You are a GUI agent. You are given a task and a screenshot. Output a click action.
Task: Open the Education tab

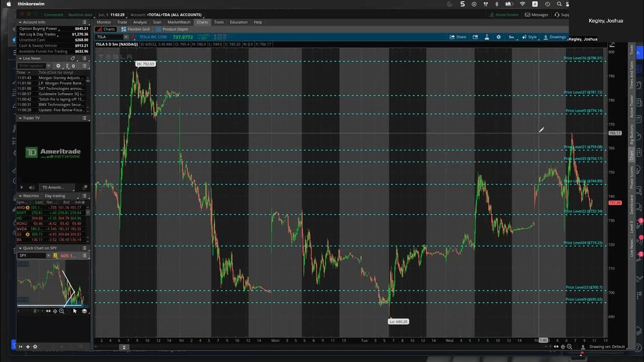pyautogui.click(x=238, y=22)
